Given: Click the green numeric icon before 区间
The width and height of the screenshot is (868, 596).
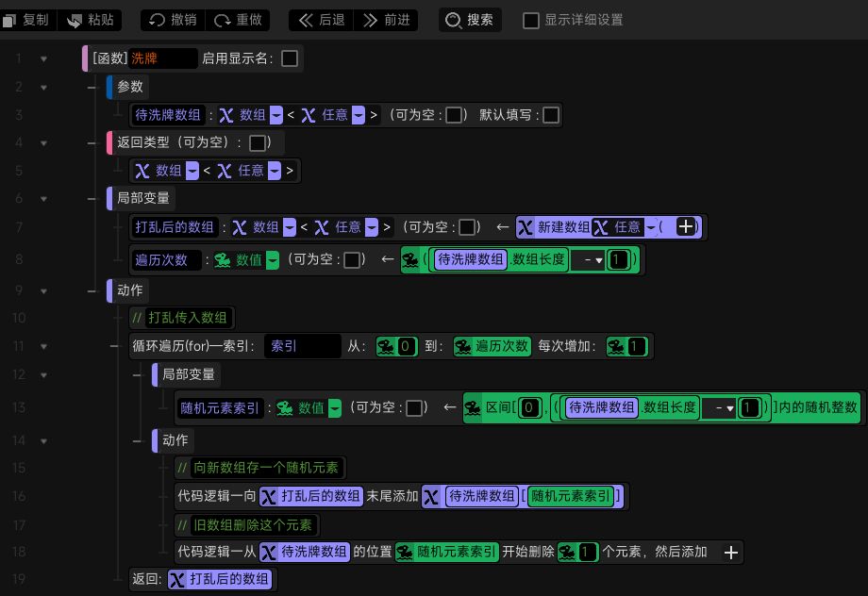Looking at the screenshot, I should coord(472,408).
